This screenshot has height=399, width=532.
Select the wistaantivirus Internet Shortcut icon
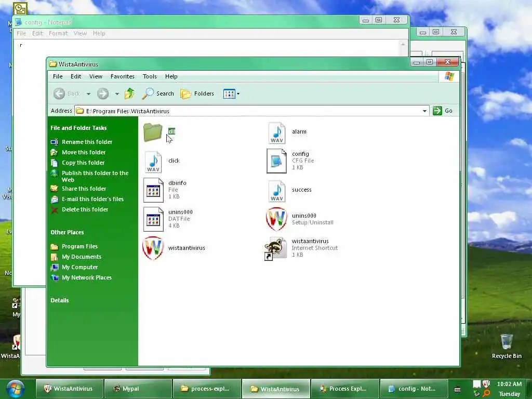pyautogui.click(x=275, y=249)
